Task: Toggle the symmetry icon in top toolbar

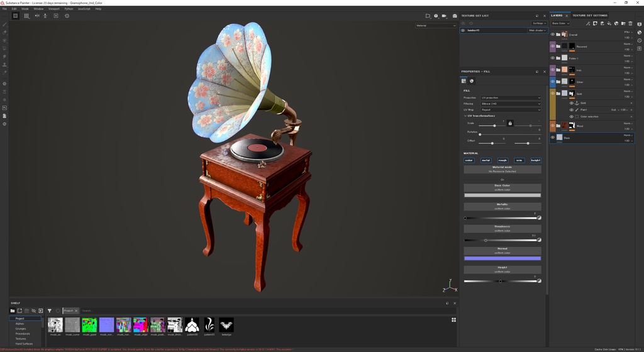Action: (x=37, y=16)
